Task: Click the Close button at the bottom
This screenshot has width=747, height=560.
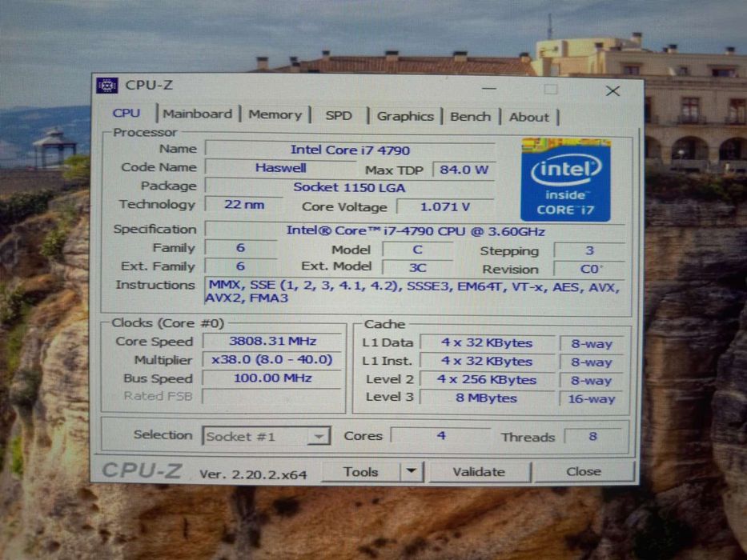Action: pyautogui.click(x=584, y=471)
